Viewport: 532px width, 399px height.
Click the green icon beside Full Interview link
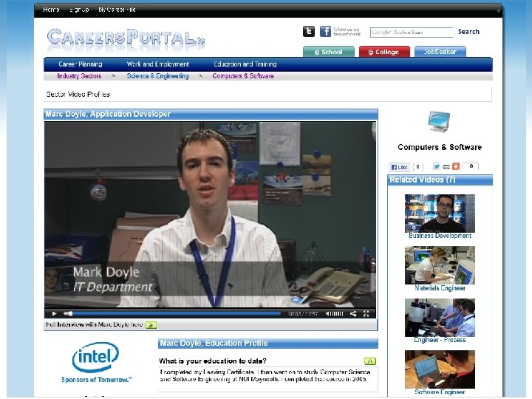pyautogui.click(x=151, y=325)
